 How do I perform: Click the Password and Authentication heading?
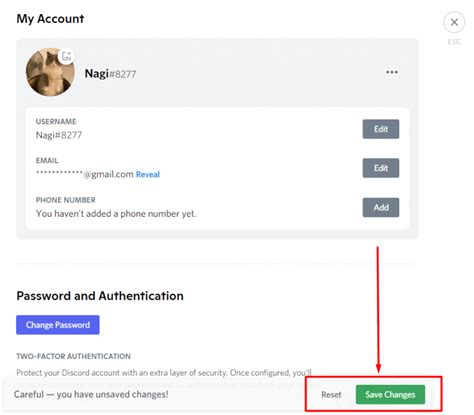coord(100,296)
